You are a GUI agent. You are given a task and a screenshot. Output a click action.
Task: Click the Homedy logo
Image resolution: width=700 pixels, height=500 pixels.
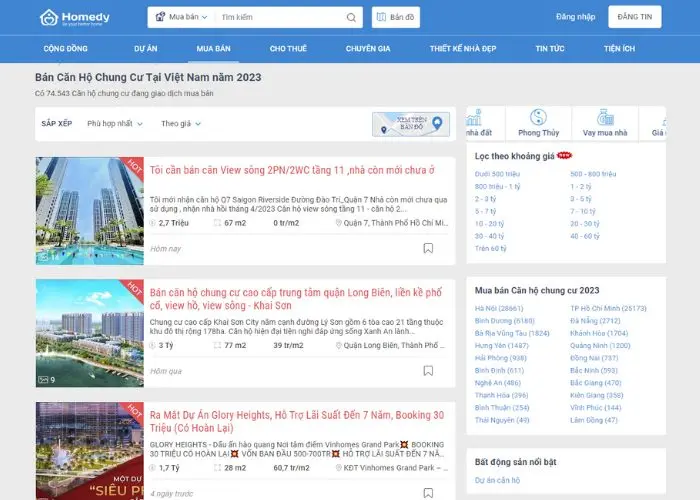click(74, 17)
